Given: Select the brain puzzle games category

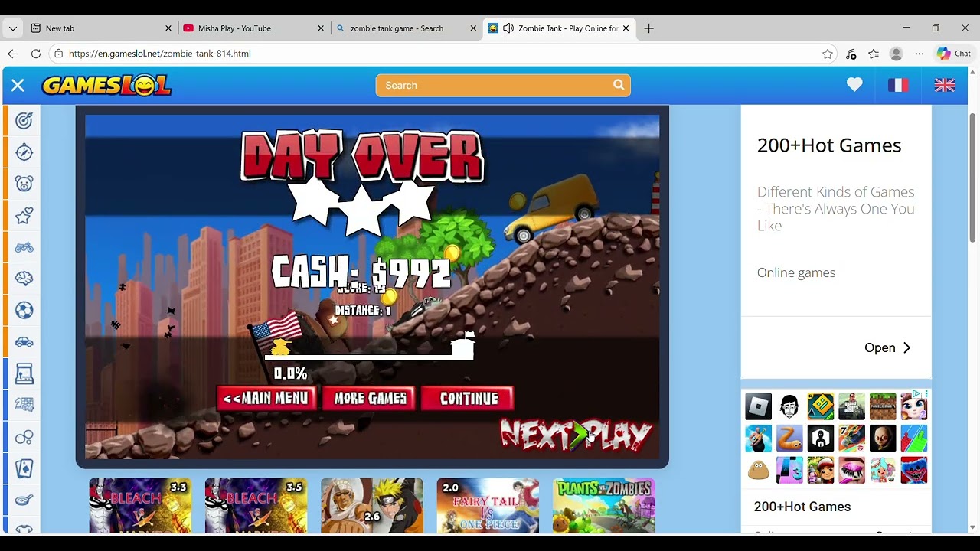Looking at the screenshot, I should [x=24, y=279].
